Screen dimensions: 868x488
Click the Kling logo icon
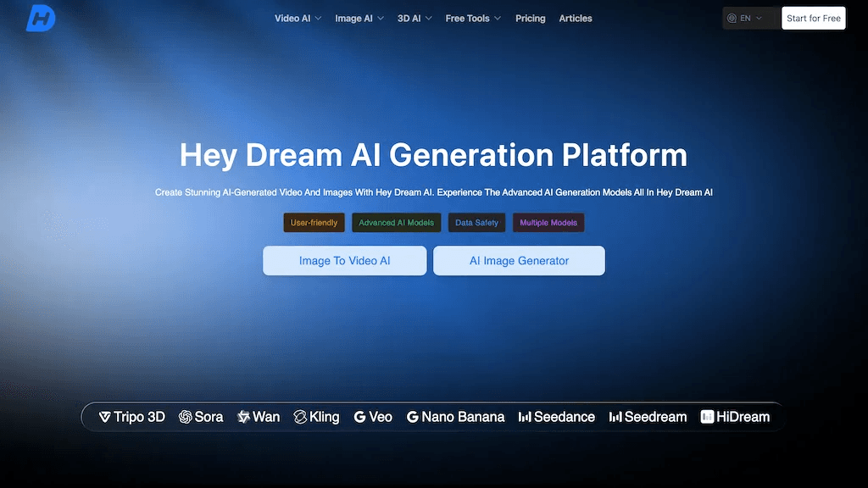[300, 417]
